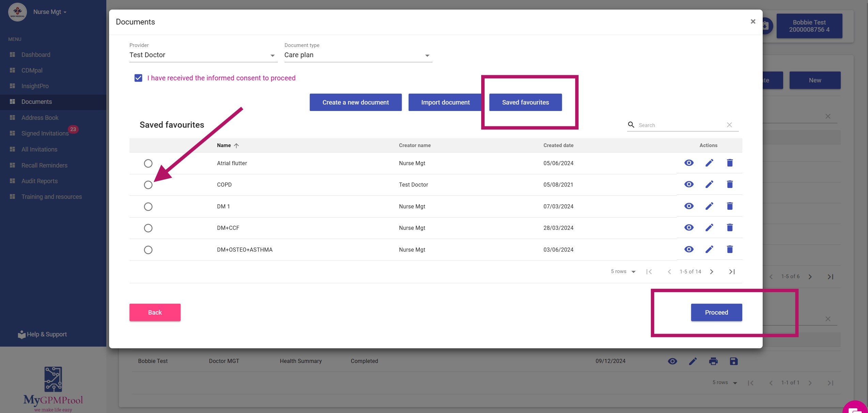Select the DM+CCF radio button
868x413 pixels.
(x=148, y=228)
